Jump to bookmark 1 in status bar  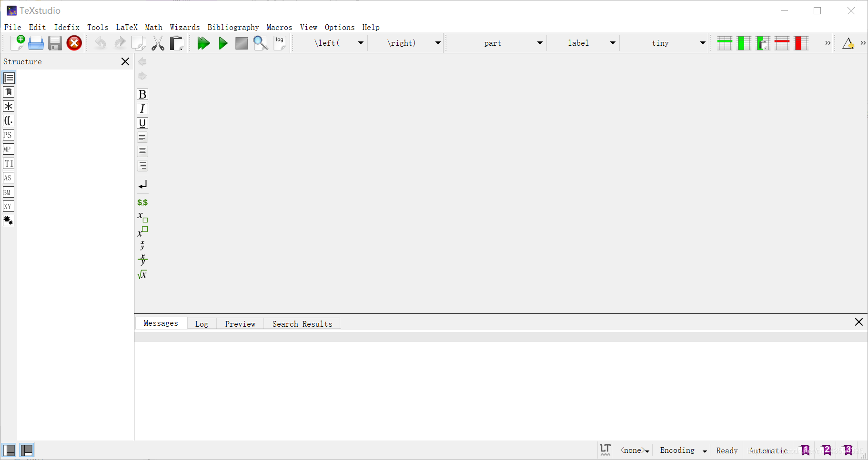[x=805, y=450]
